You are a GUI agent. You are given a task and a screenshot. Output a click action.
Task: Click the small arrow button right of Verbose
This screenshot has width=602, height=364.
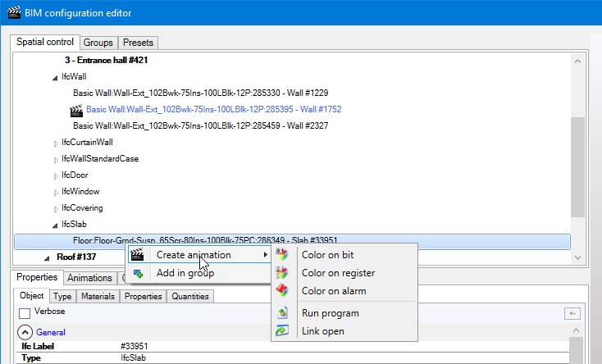572,313
